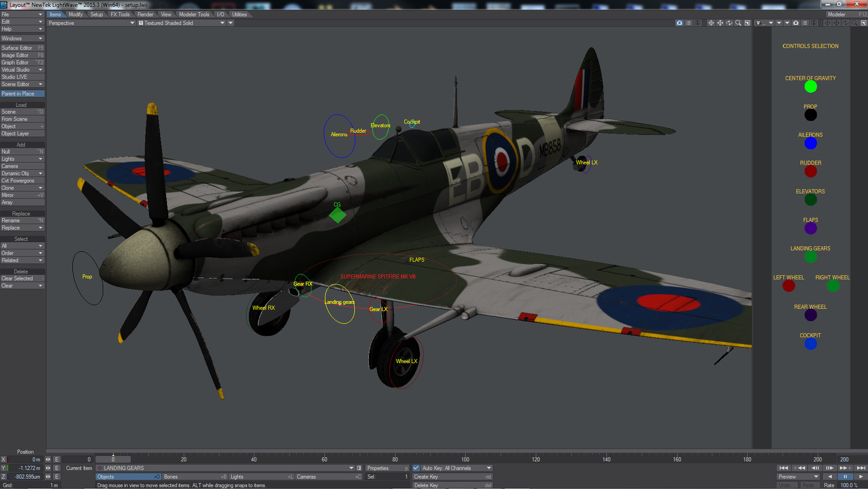The width and height of the screenshot is (868, 489).
Task: Select the green CENTER OF GRAVITY control dot
Action: (x=810, y=86)
